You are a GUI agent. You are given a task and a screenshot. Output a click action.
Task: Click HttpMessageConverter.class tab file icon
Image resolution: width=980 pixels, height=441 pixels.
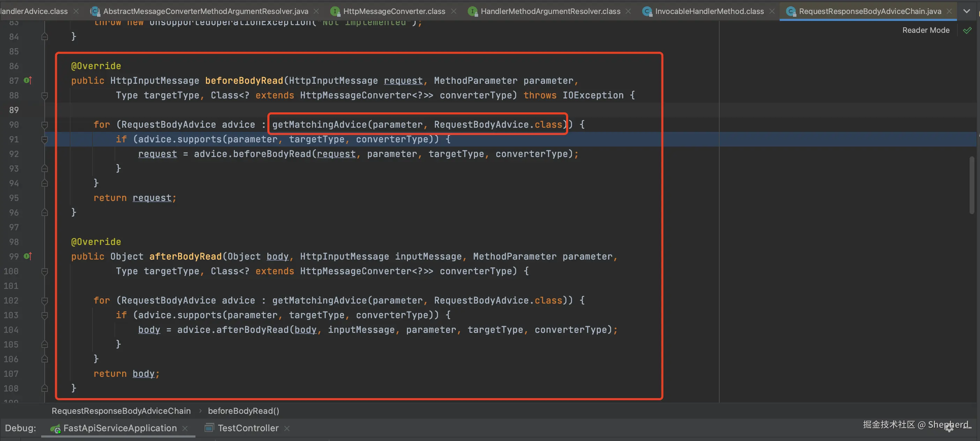(x=335, y=12)
